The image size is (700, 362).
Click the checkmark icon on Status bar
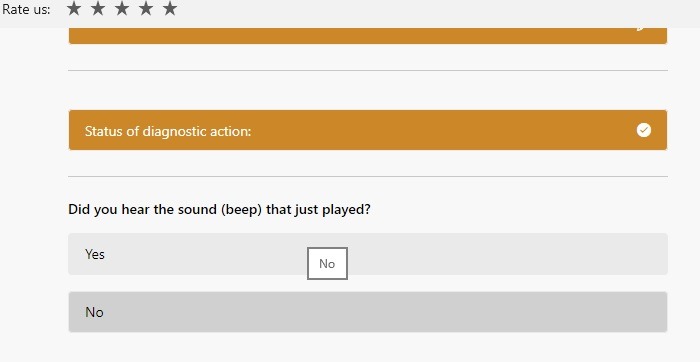(644, 130)
